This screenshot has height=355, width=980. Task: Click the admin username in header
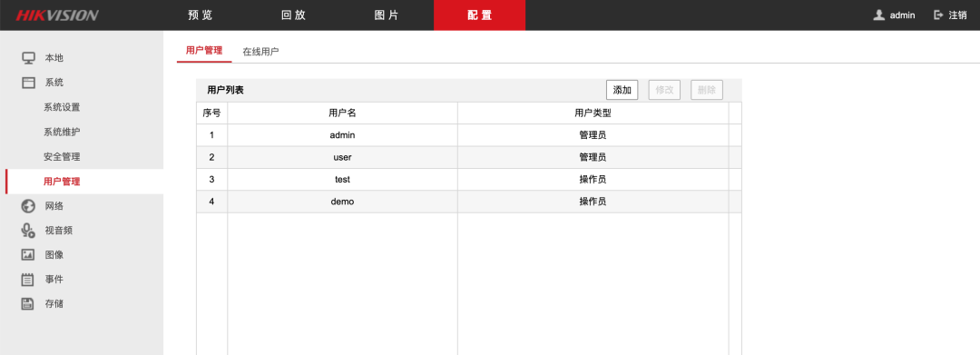903,15
